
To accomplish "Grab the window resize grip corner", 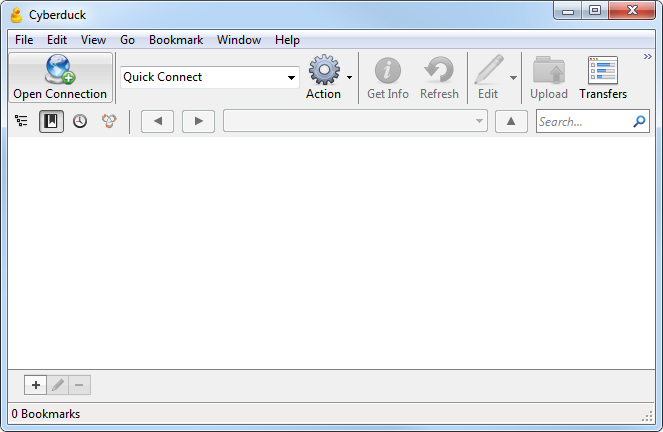I will pyautogui.click(x=647, y=417).
